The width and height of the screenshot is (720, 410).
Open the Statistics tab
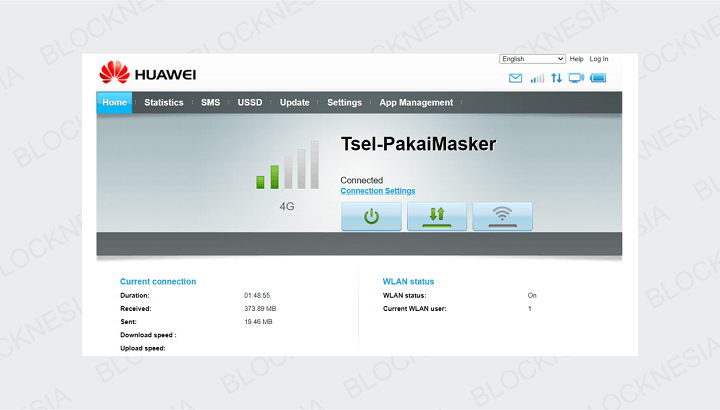(x=164, y=102)
